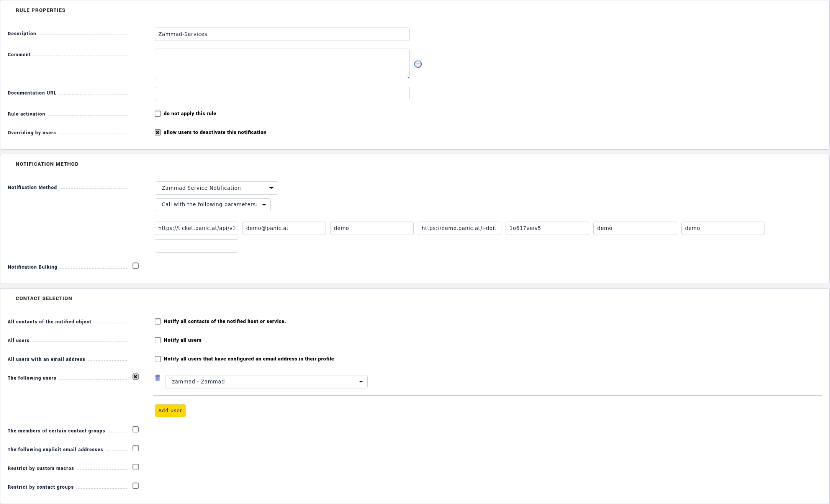Click the last 'demo' parameter field
The width and height of the screenshot is (830, 504).
coord(723,228)
